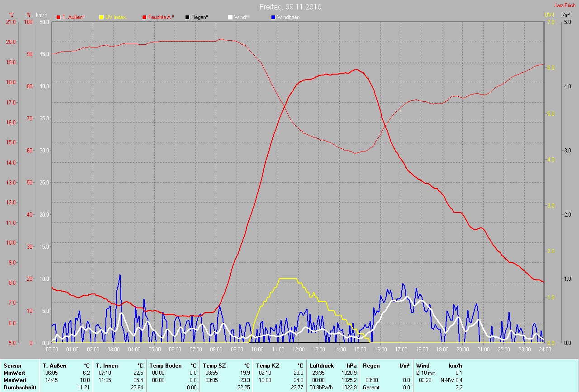Viewport: 579px width, 392px height.
Task: Click T. Innen average '23.64'
Action: pyautogui.click(x=137, y=387)
